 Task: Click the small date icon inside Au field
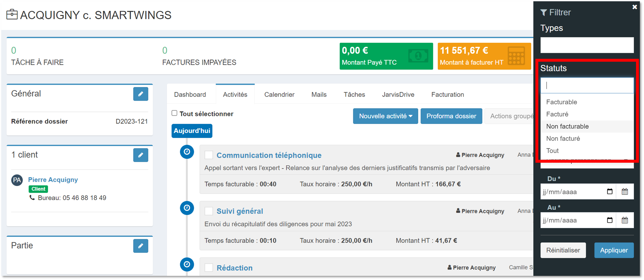pyautogui.click(x=610, y=220)
